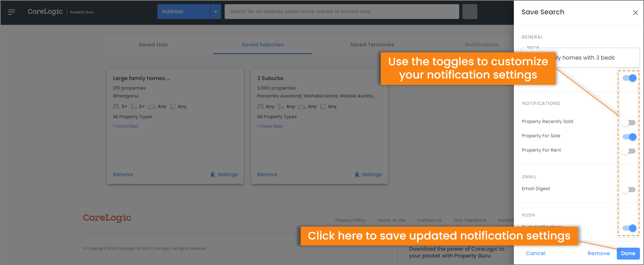Disable Property For Sale notifications
This screenshot has width=644, height=265.
point(629,137)
